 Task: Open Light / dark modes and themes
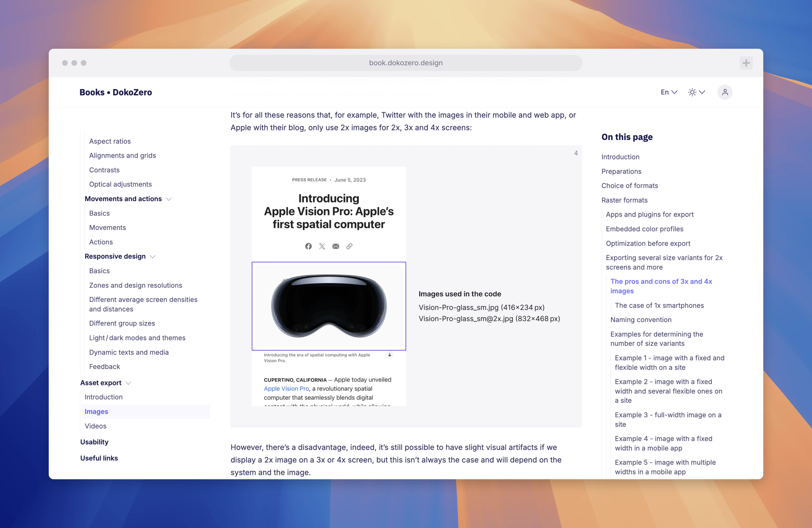(x=137, y=338)
